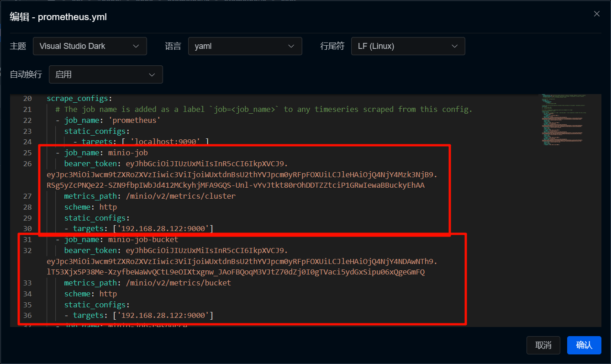Click the static_configs line on line 35

point(97,305)
